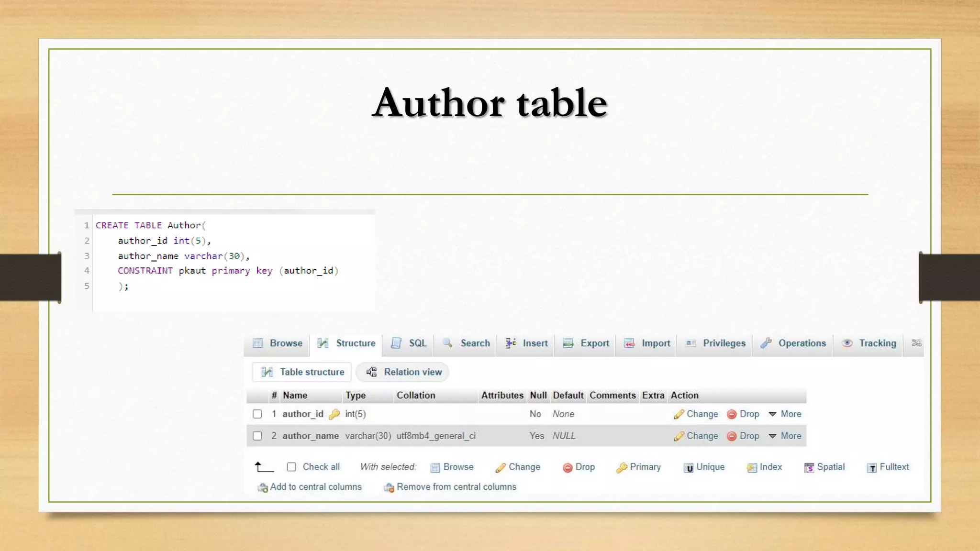Click the icon after the Tracking tab
This screenshot has width=980, height=551.
[x=916, y=343]
